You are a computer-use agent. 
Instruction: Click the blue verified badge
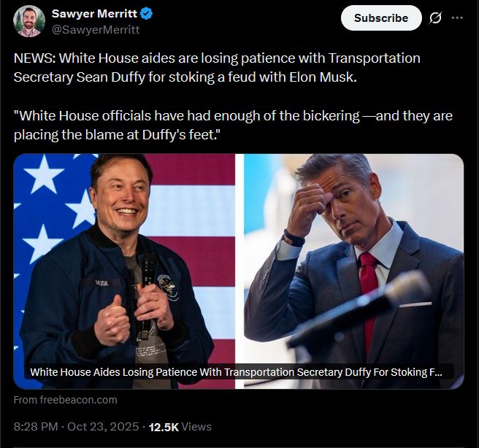[x=146, y=15]
